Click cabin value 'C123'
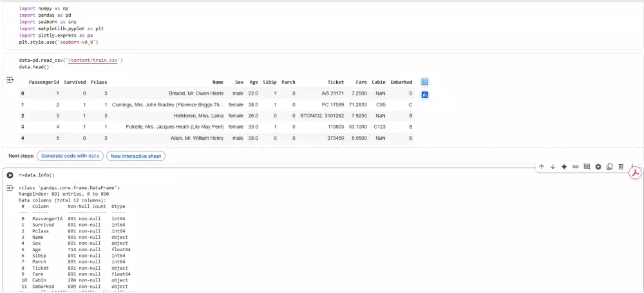This screenshot has height=293, width=644. click(x=379, y=127)
